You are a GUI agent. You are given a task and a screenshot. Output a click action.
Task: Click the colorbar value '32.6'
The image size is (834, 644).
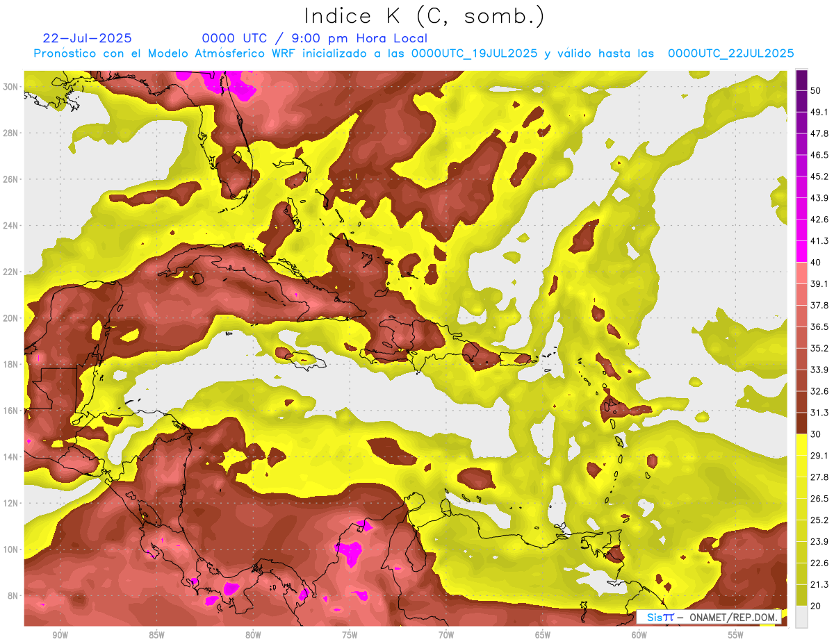tap(819, 391)
